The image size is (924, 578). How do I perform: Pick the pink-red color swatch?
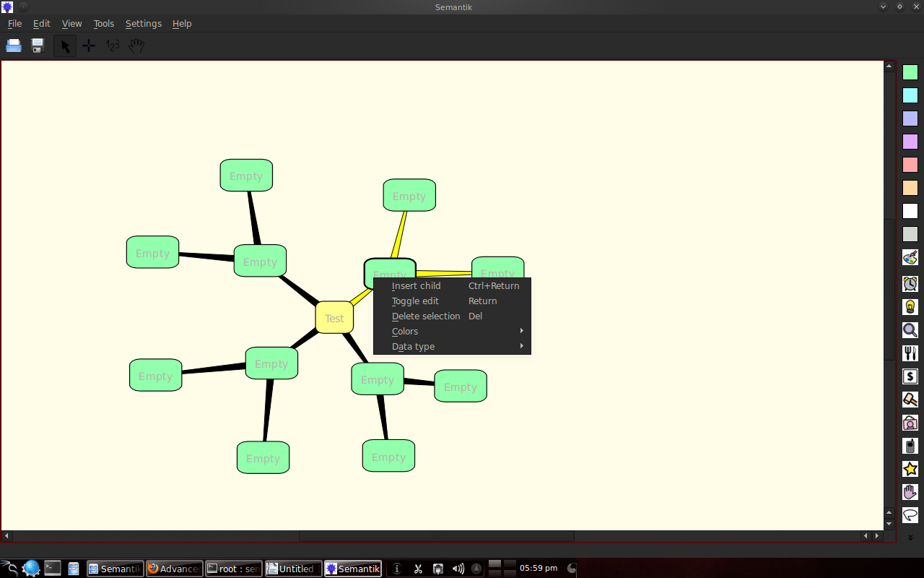point(910,165)
